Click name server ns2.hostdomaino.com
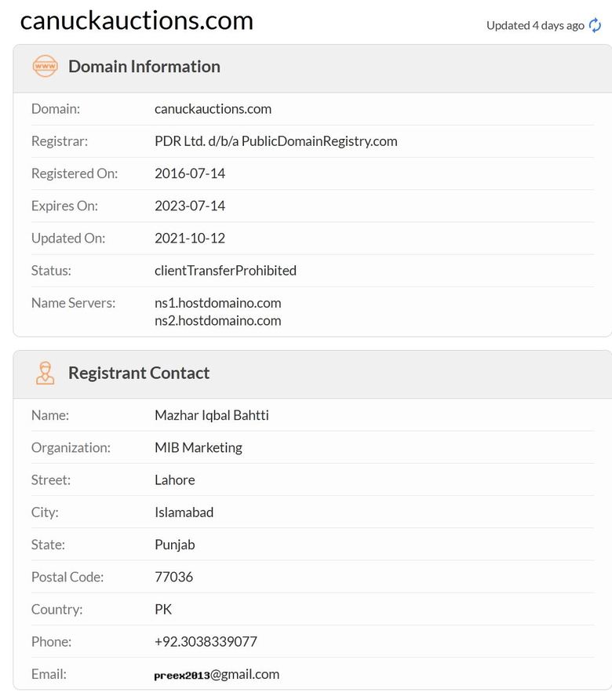 pos(218,320)
